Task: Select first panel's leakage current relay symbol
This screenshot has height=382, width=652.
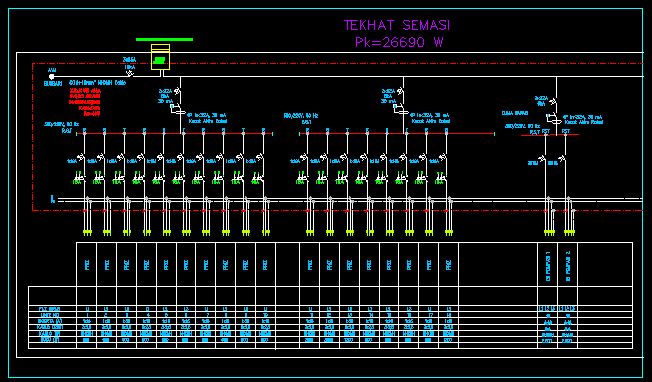Action: pos(178,110)
